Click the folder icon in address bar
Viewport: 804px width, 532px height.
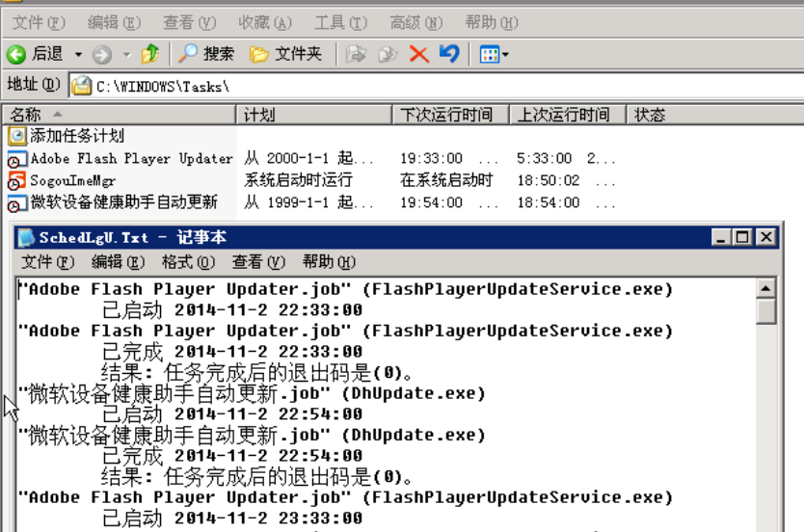(82, 86)
